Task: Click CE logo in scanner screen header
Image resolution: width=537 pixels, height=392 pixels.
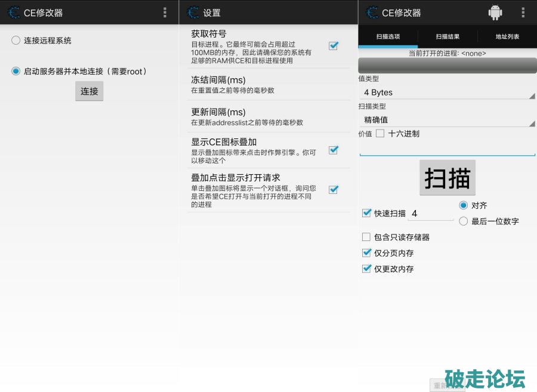Action: [372, 12]
